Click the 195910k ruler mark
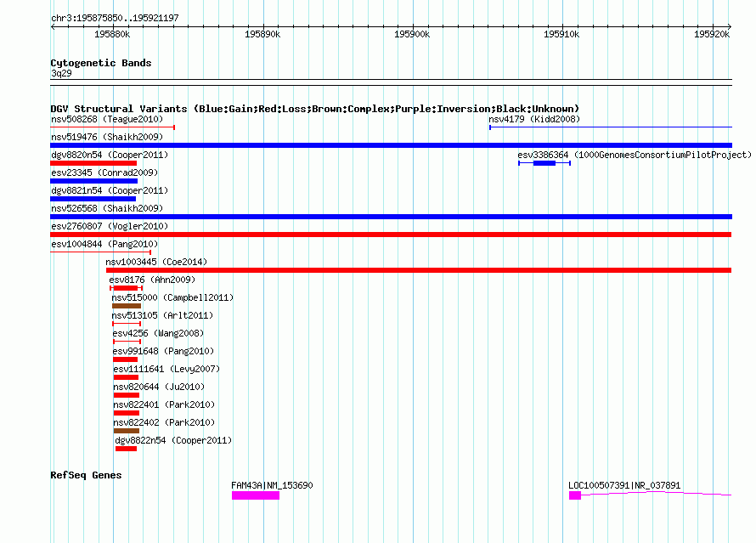Image resolution: width=756 pixels, height=543 pixels. pos(561,34)
